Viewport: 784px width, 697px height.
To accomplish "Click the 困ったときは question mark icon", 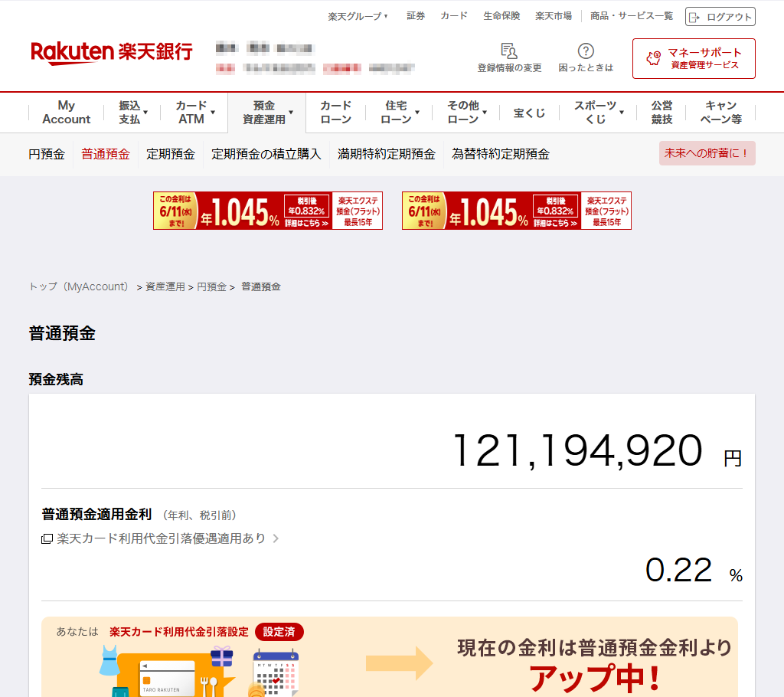I will [x=586, y=51].
